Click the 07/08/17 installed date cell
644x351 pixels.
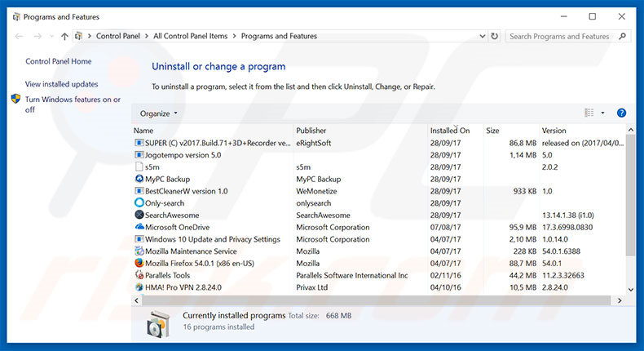click(445, 227)
